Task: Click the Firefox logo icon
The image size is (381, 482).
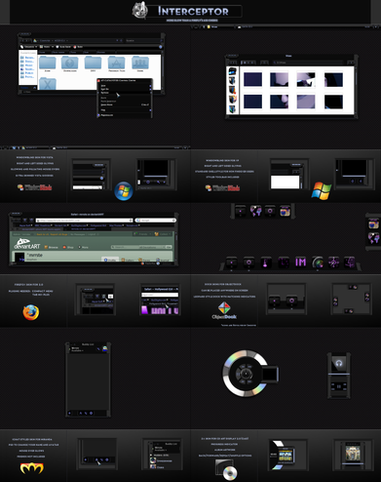Action: click(x=31, y=312)
